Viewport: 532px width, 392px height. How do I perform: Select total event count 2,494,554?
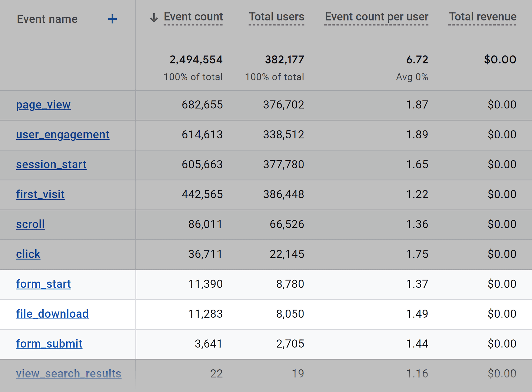coord(196,60)
